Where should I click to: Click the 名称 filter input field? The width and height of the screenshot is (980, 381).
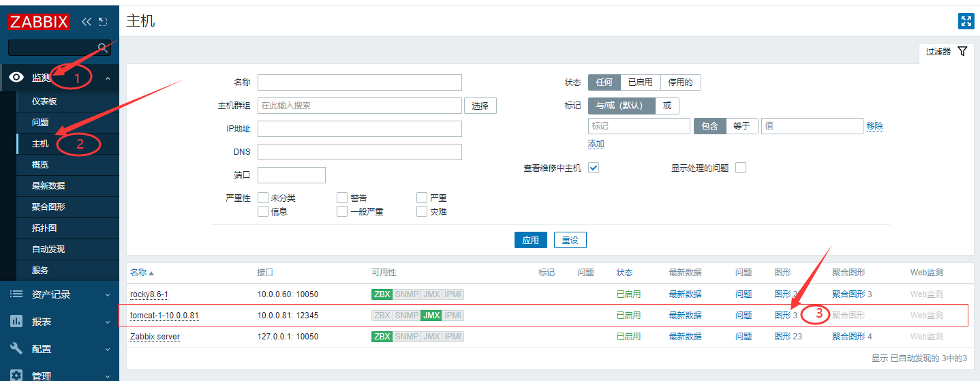[360, 82]
